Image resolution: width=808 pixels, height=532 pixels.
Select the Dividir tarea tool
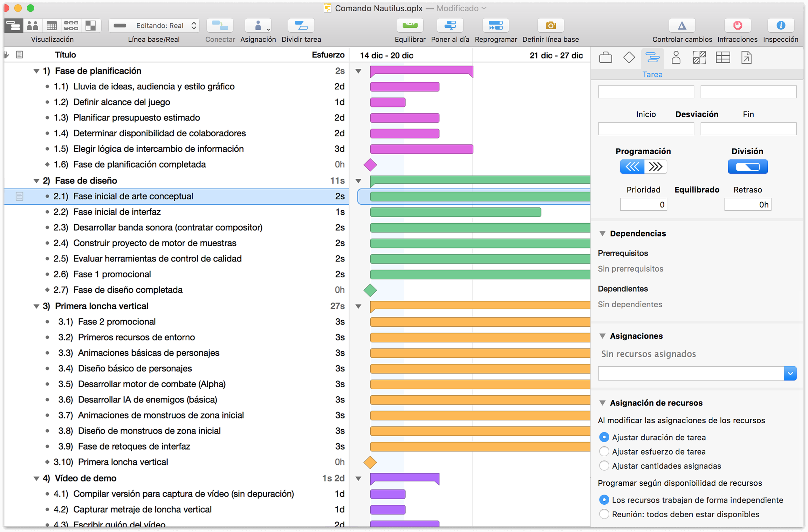(x=301, y=25)
